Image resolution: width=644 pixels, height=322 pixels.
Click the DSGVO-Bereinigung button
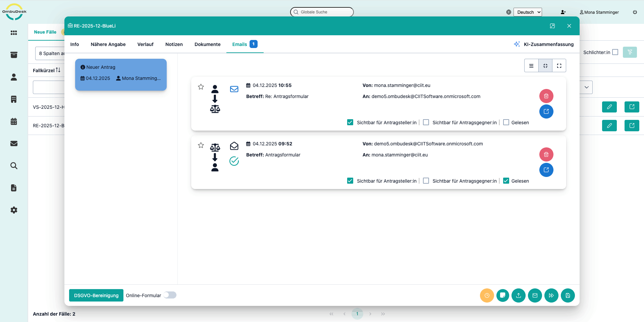click(x=96, y=295)
